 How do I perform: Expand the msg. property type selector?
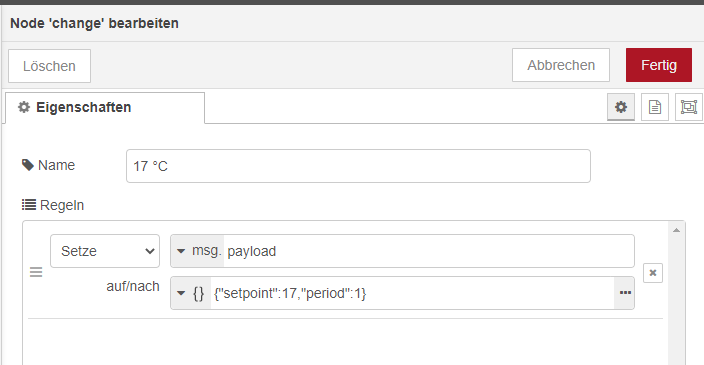click(198, 251)
